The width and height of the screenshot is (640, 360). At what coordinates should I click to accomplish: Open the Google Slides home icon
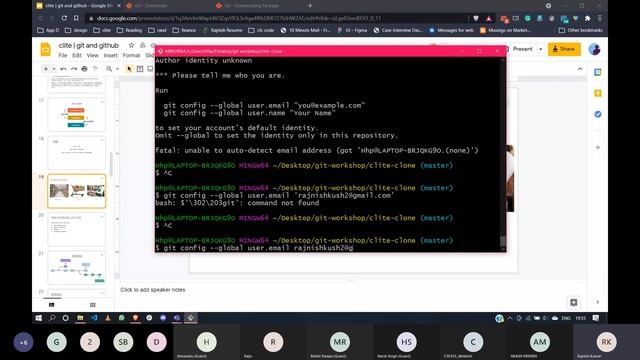point(45,49)
